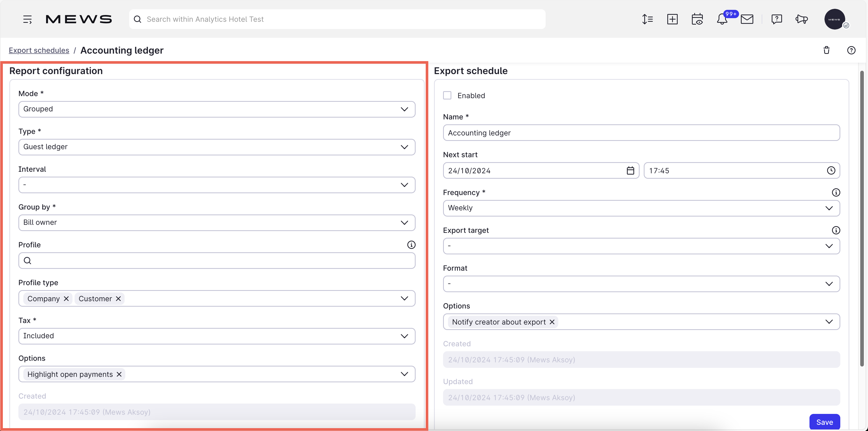
Task: Click the plus icon to create new item
Action: pos(672,19)
